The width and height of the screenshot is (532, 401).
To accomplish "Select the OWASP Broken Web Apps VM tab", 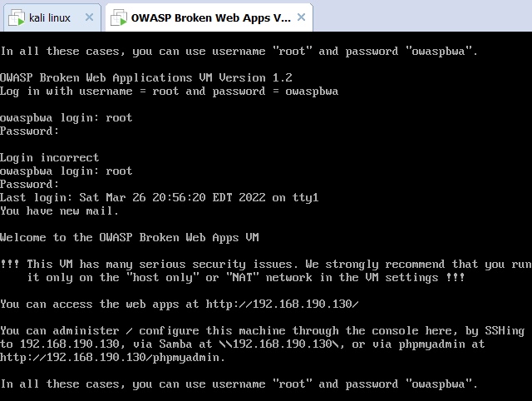I will point(209,17).
